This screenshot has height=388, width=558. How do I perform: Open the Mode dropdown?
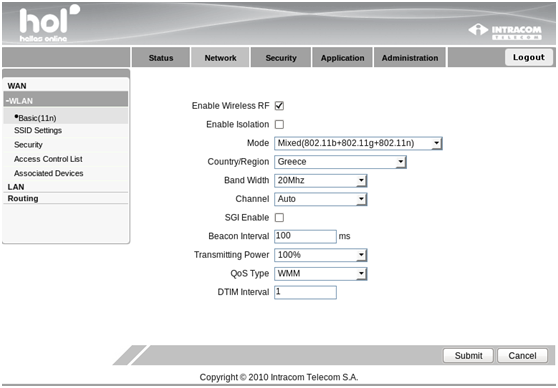coord(358,143)
